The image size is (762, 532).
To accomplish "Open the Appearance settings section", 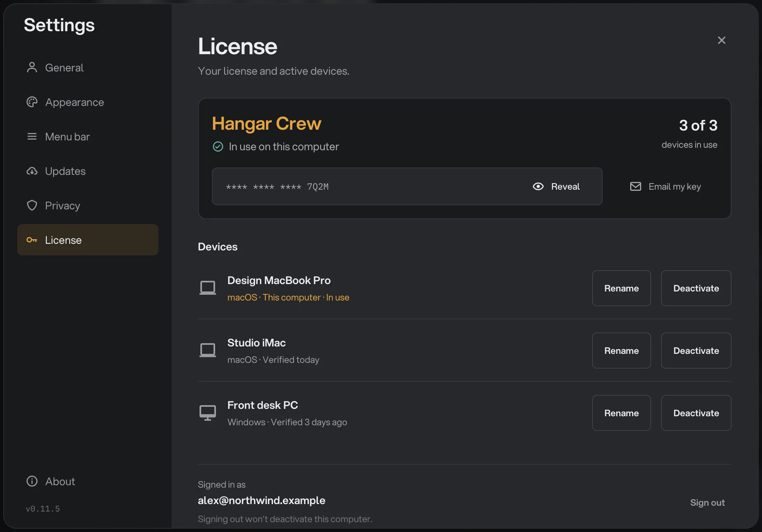I will pyautogui.click(x=88, y=102).
